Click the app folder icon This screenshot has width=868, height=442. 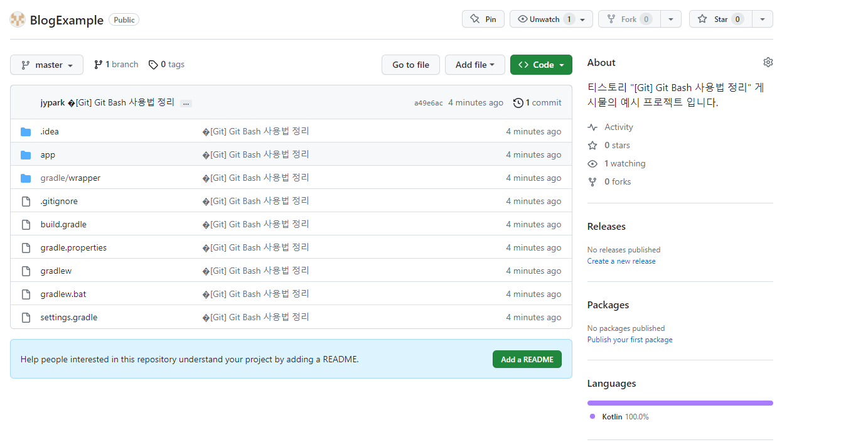pyautogui.click(x=26, y=155)
